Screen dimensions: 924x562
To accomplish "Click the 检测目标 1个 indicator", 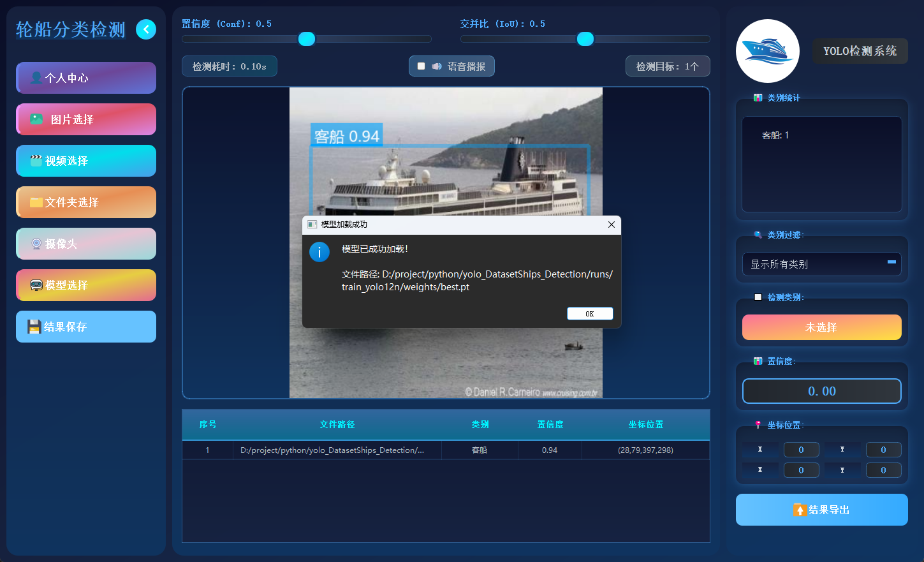I will 668,66.
